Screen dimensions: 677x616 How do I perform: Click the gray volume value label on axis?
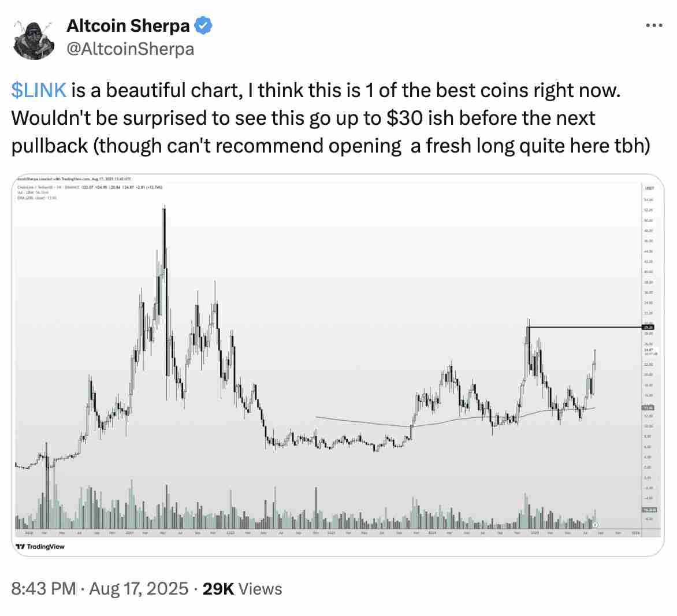point(648,510)
